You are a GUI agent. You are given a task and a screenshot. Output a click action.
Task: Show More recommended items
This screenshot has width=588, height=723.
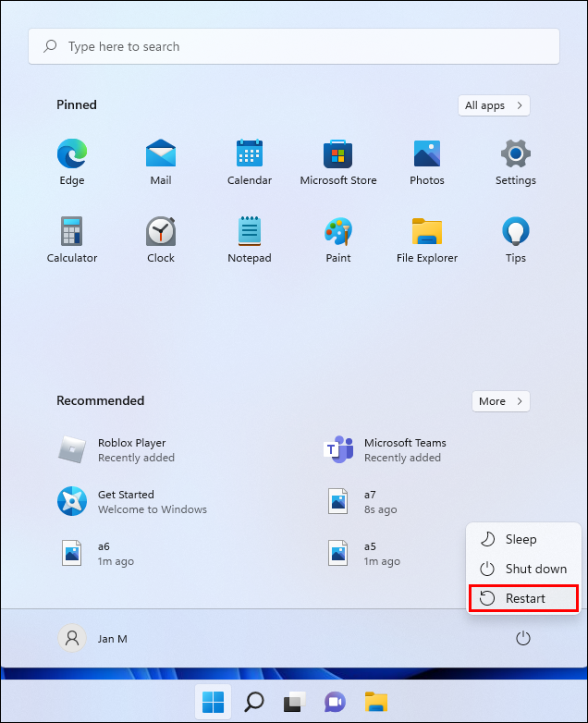(x=501, y=401)
